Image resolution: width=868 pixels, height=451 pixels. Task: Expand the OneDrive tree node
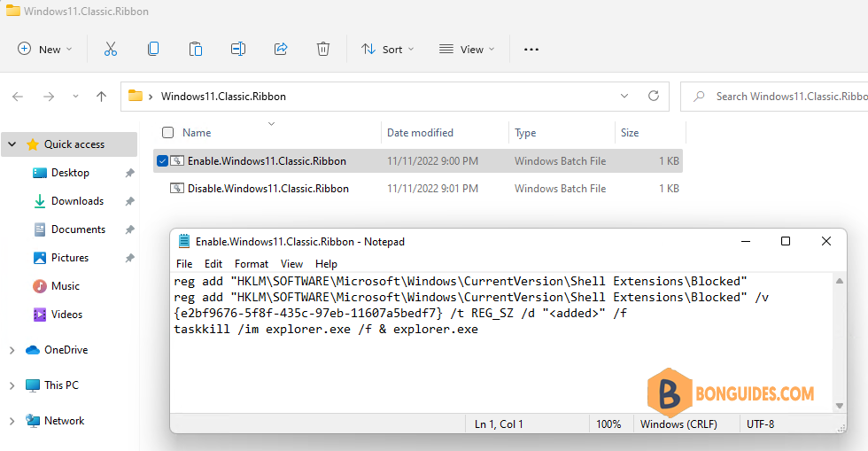click(12, 350)
